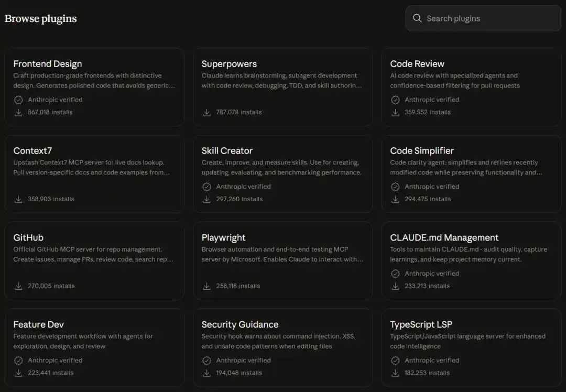Click the GitHub description about repo management
566x392 pixels.
point(93,255)
